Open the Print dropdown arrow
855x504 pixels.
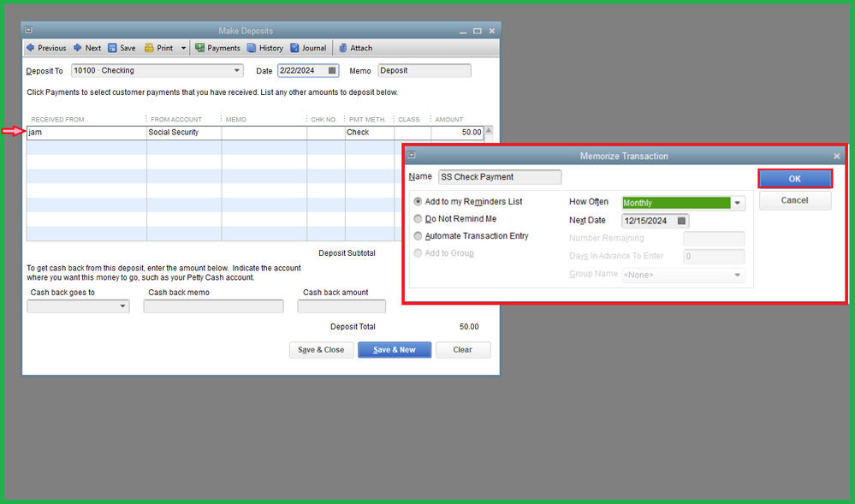tap(183, 48)
